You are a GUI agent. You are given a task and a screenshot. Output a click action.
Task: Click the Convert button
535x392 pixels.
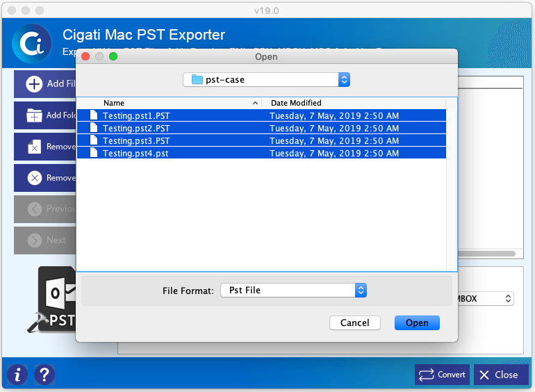(442, 375)
